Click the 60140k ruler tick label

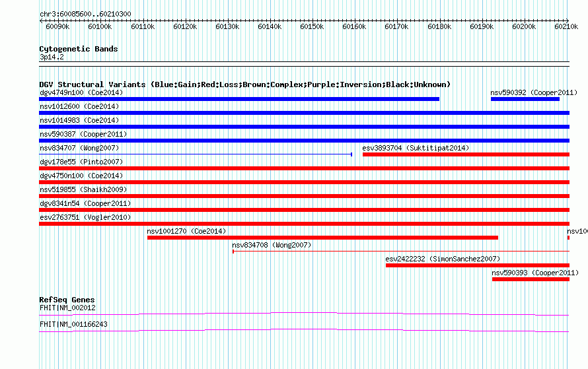tap(270, 26)
